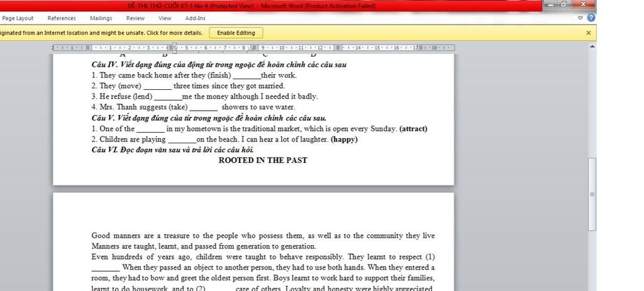Go to the View tab
Screen dimensions: 644x291
165,18
